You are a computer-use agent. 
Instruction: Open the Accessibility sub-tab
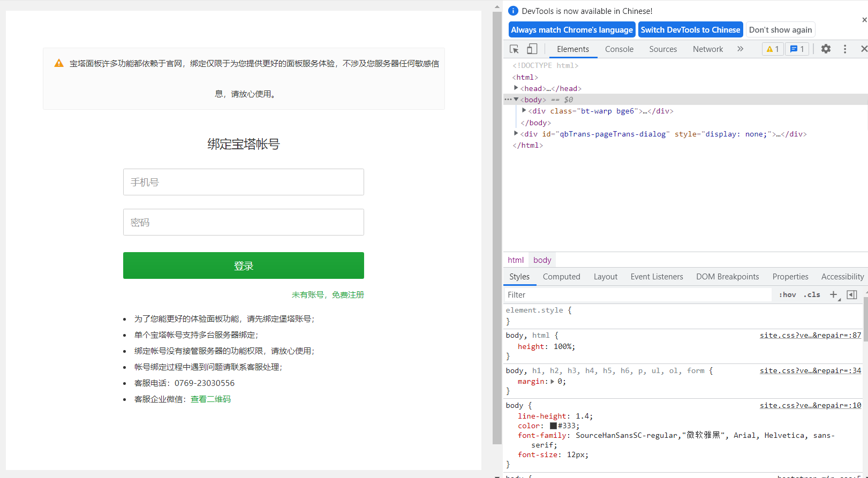(842, 276)
